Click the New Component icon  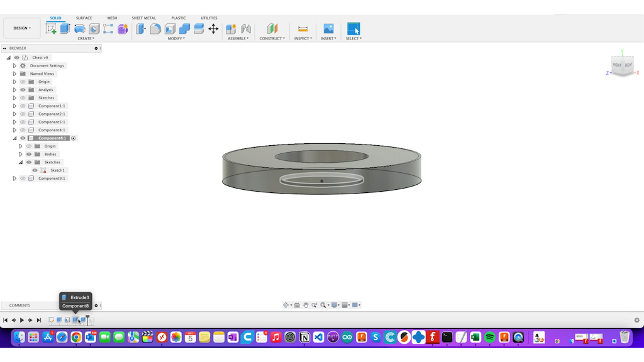coord(231,29)
